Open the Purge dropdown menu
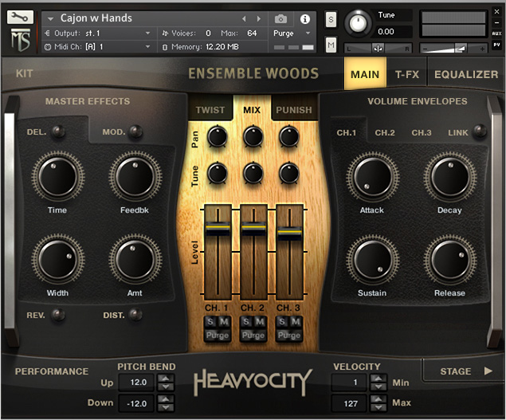This screenshot has width=506, height=420. (308, 33)
